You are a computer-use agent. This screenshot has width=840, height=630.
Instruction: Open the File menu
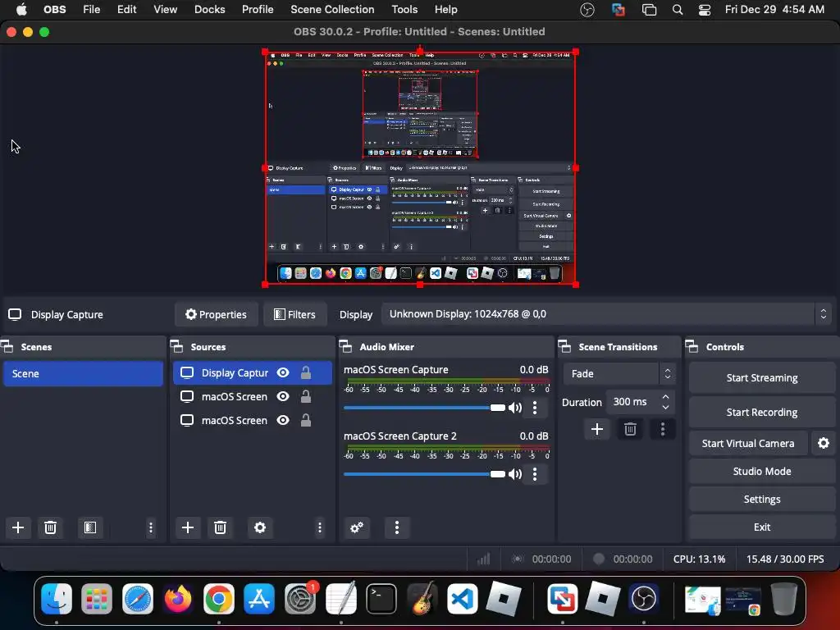click(92, 10)
